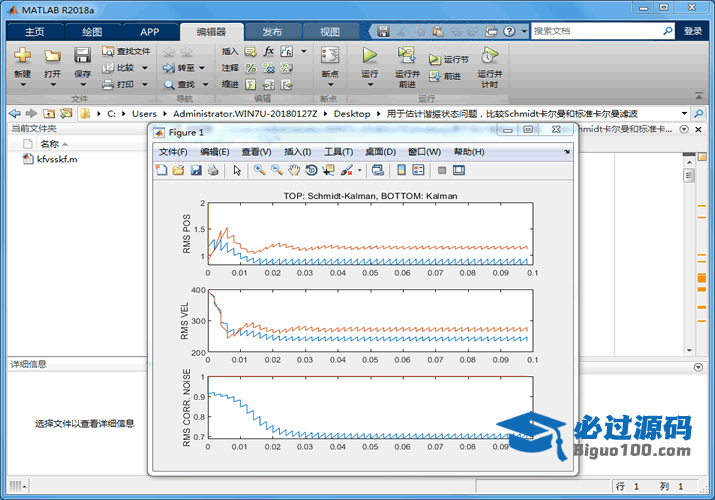Click the green Run button in the ribbon

pos(370,56)
